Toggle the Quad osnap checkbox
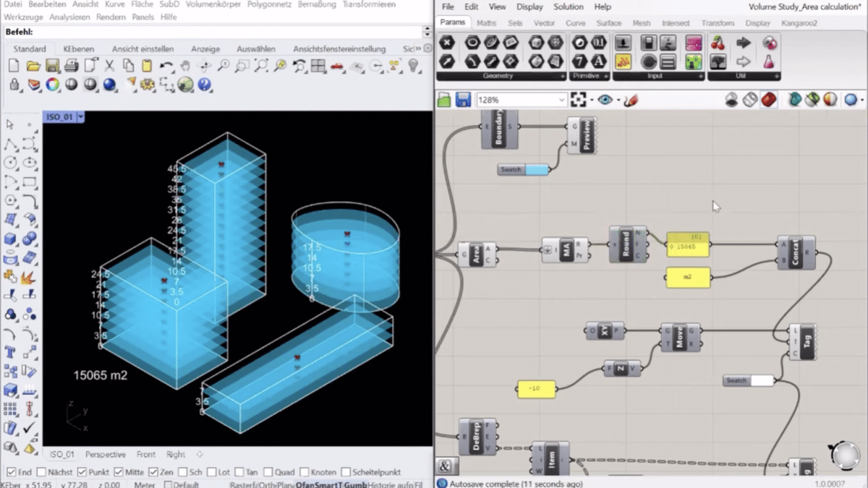Viewport: 868px width, 488px height. pyautogui.click(x=269, y=472)
